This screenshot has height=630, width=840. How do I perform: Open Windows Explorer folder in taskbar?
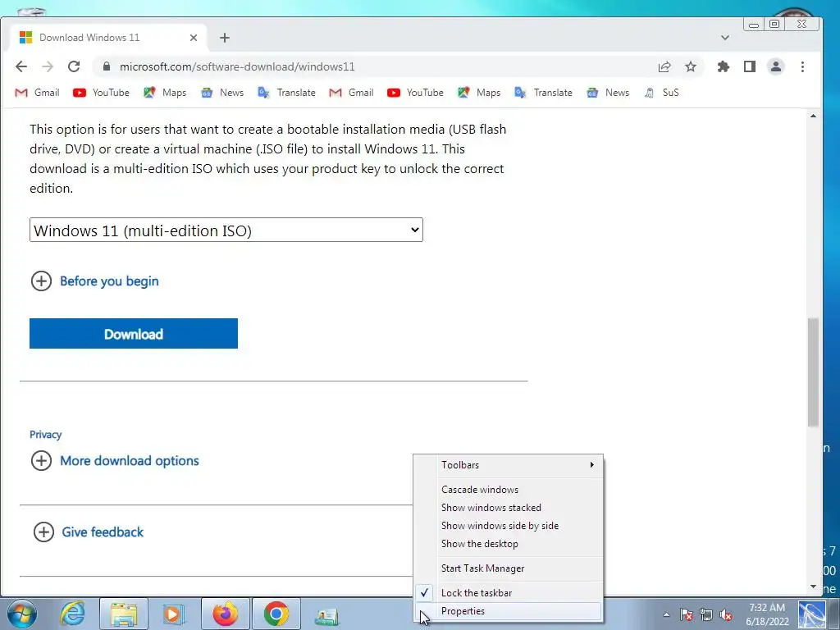[124, 614]
